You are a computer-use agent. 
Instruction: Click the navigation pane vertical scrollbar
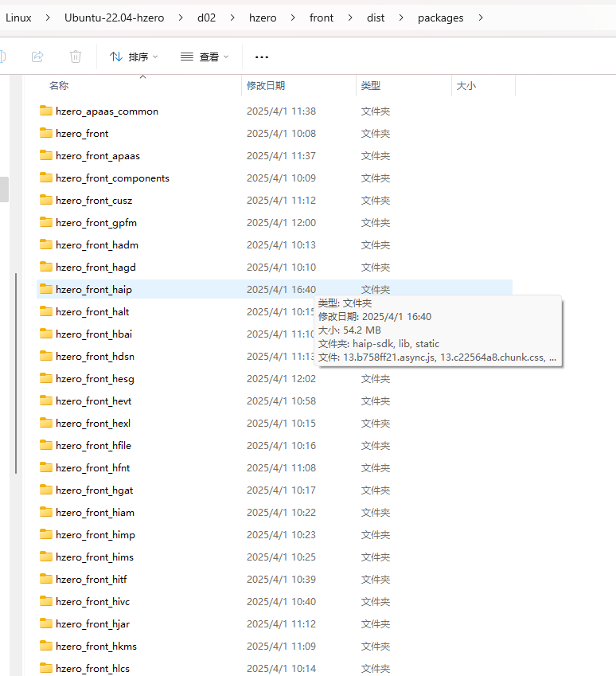coord(15,374)
